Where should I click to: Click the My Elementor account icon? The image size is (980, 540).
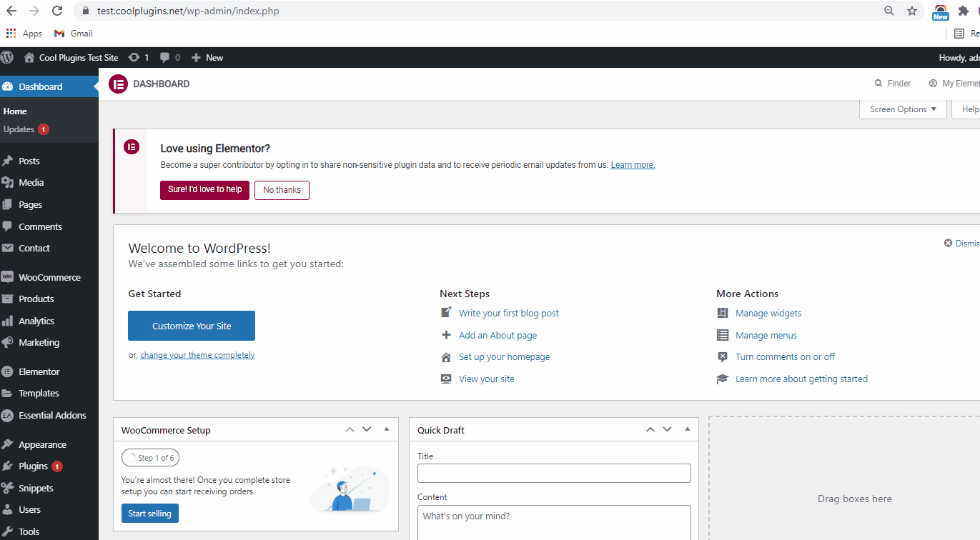[933, 84]
